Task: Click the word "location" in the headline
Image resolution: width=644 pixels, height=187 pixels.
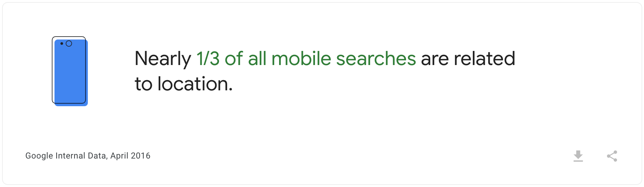Action: coord(195,84)
